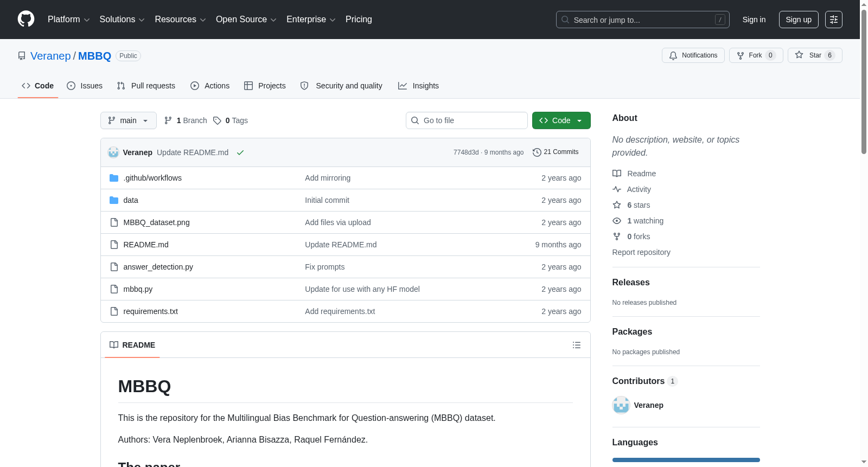The height and width of the screenshot is (467, 868).
Task: Open the Veranep owner link
Action: 50,56
